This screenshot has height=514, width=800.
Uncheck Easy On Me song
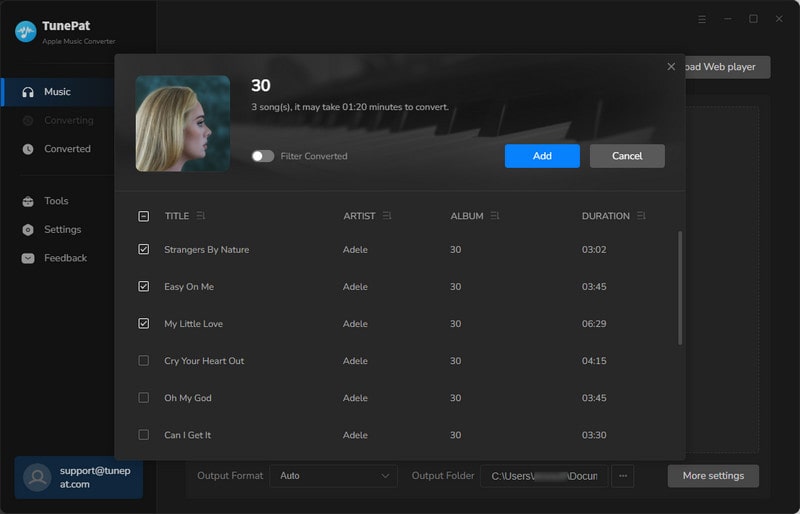[x=143, y=286]
